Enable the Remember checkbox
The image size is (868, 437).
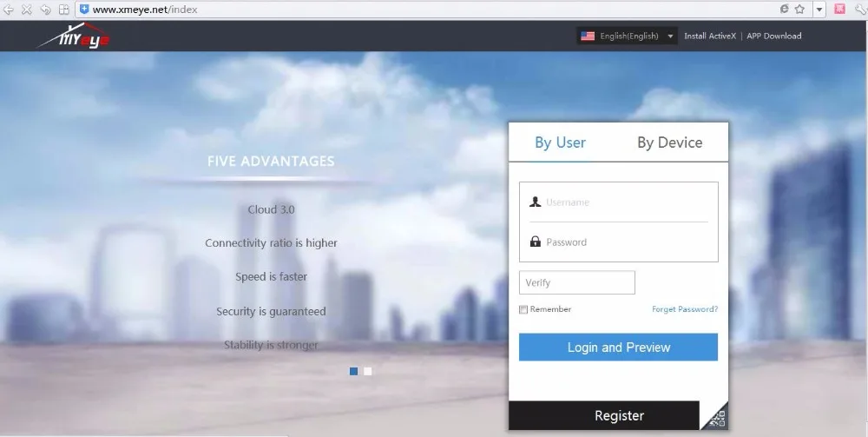click(x=523, y=309)
